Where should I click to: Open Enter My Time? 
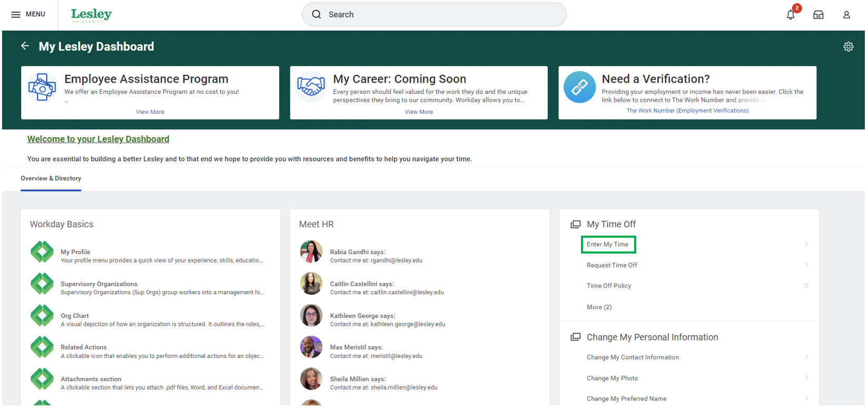point(608,245)
